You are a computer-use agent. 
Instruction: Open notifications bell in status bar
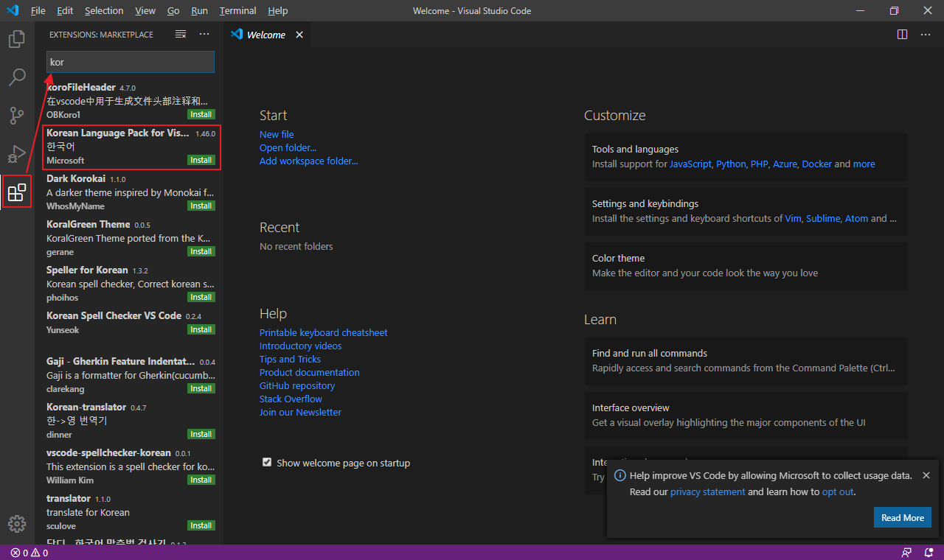pyautogui.click(x=929, y=553)
